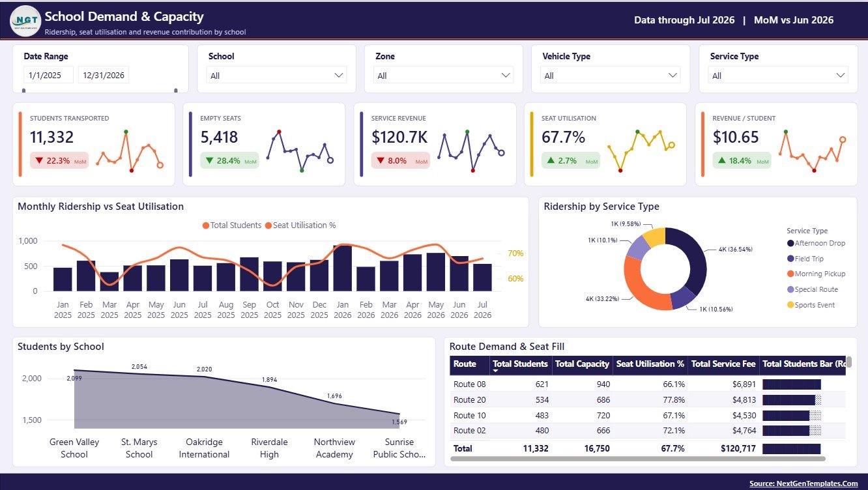Sort by the Route column header
868x490 pixels.
[469, 365]
